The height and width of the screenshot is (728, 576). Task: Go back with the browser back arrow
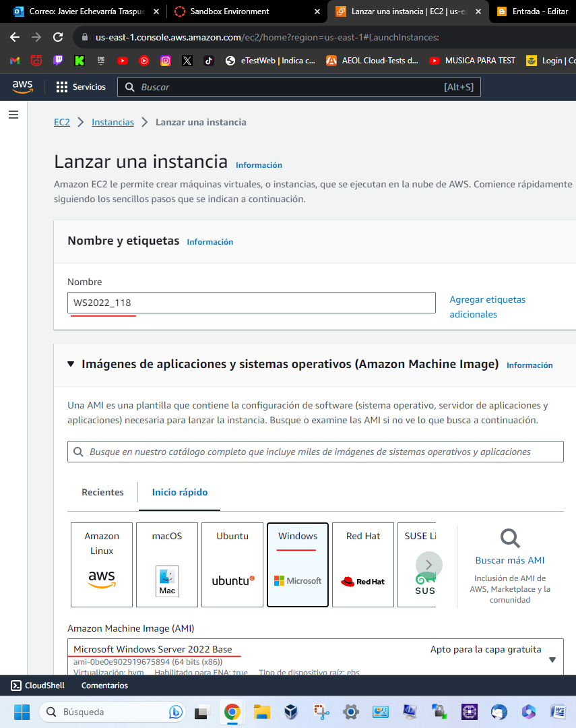(15, 37)
